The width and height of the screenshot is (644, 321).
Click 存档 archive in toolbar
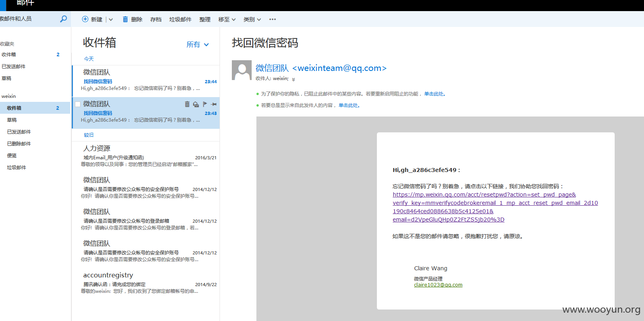156,19
